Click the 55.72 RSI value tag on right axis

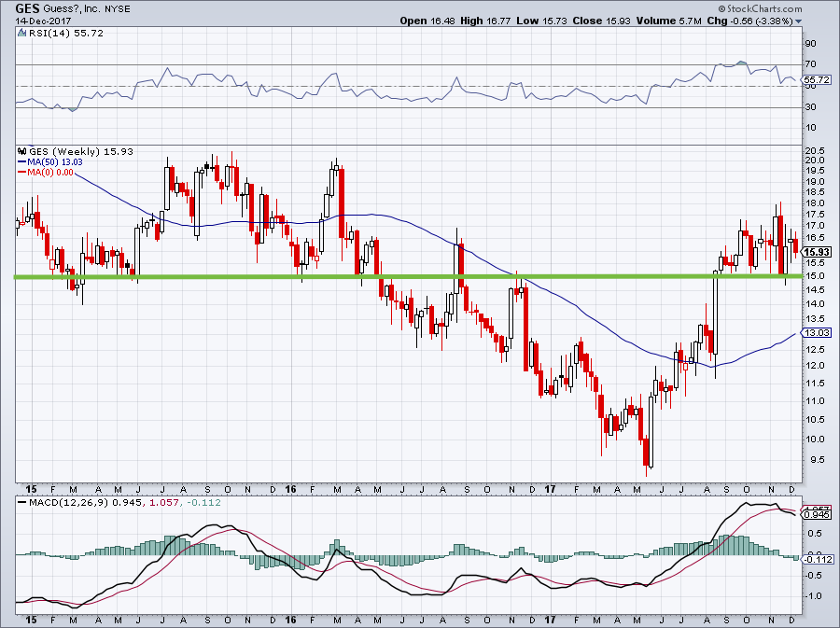tap(817, 79)
